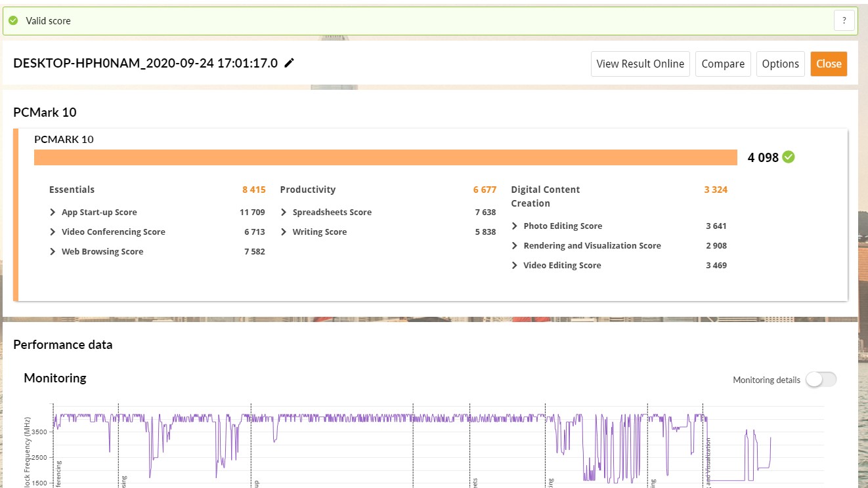Click the Digital Content Creation heading
The height and width of the screenshot is (488, 868).
click(x=546, y=196)
